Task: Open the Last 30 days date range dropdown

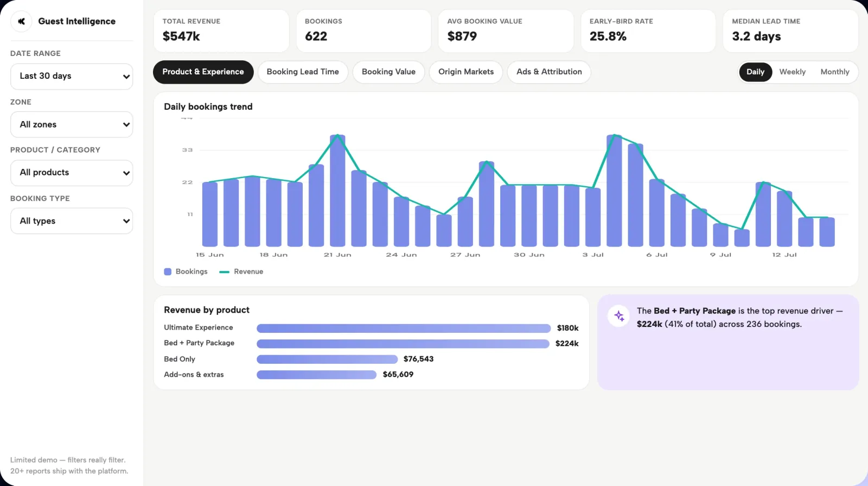Action: [72, 77]
